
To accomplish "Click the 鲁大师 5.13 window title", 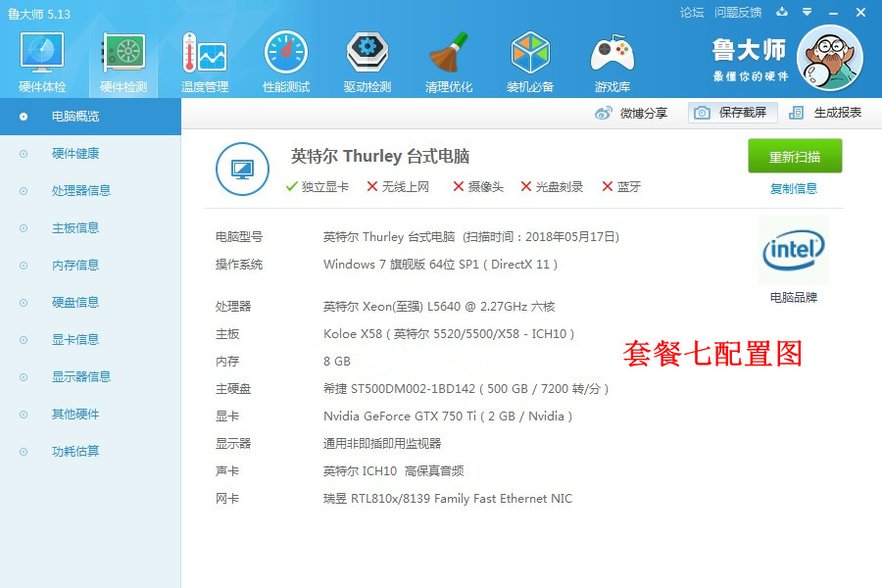I will click(39, 14).
